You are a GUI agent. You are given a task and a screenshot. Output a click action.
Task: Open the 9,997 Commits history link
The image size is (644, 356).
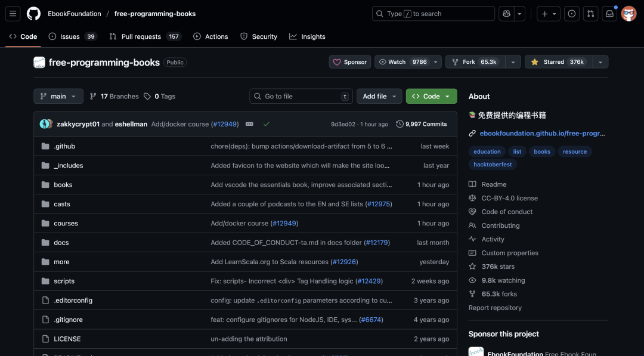422,124
